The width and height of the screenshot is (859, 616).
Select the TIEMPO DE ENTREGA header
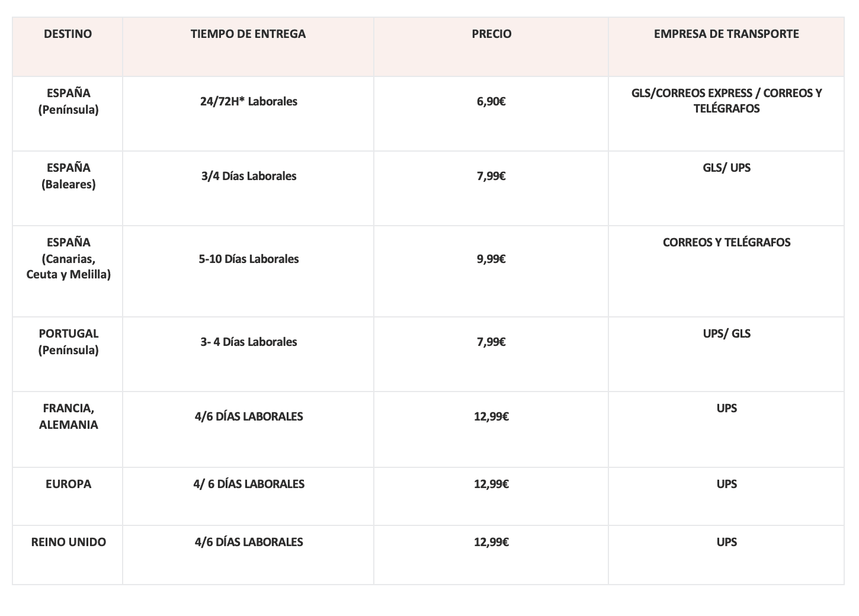[248, 47]
